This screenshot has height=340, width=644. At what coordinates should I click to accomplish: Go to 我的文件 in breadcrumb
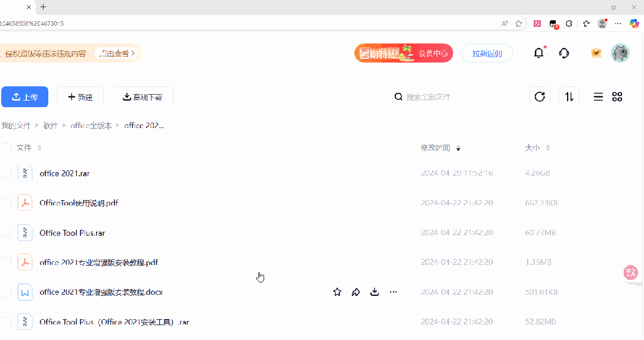coord(16,126)
